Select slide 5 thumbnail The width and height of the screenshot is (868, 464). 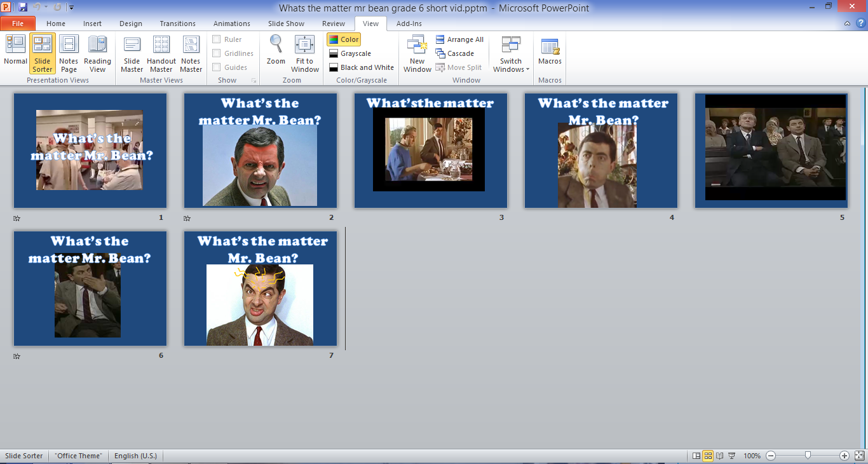[x=771, y=151]
